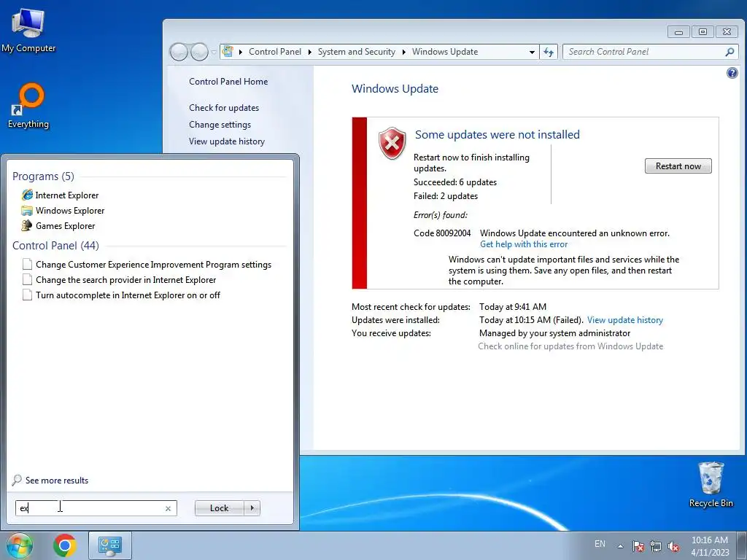Click the Back navigation arrow
The image size is (747, 560).
pyautogui.click(x=179, y=52)
